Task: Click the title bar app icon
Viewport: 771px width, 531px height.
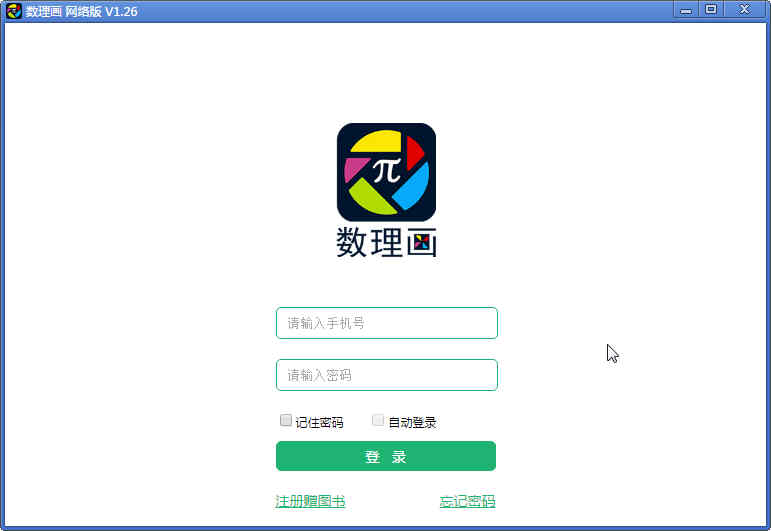Action: pos(14,10)
